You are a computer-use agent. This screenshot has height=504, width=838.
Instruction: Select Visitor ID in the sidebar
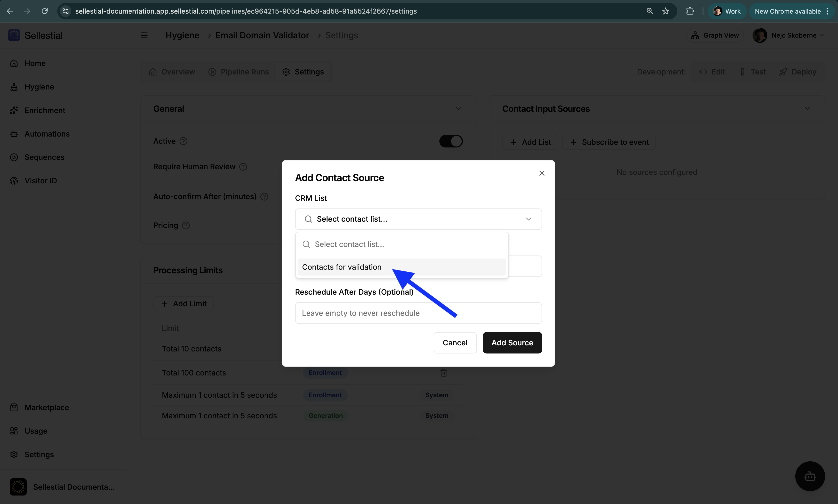coord(41,180)
